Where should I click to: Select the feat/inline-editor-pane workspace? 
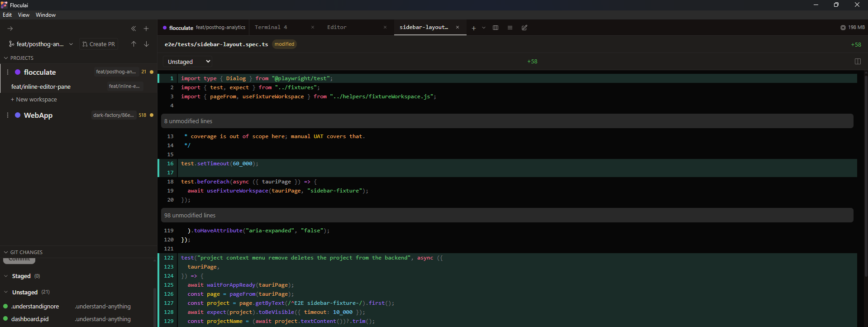tap(79, 87)
